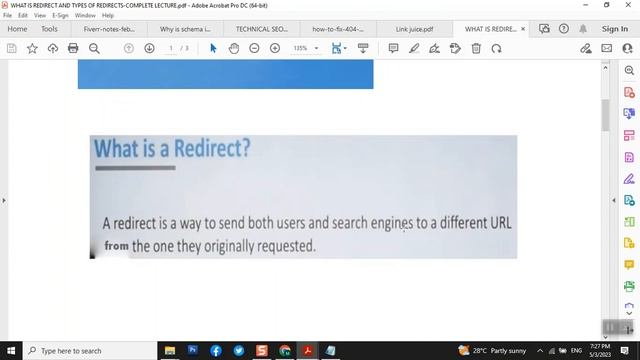Open Twitter from the taskbar

239,351
